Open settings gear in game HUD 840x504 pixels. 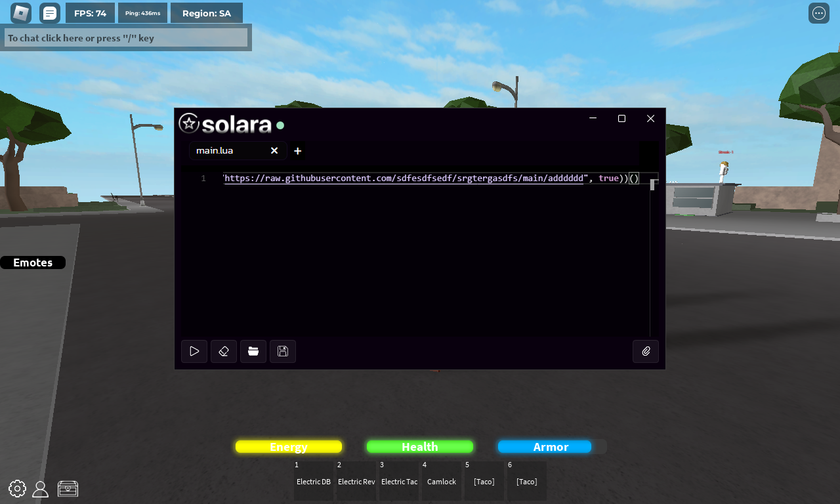coord(17,488)
